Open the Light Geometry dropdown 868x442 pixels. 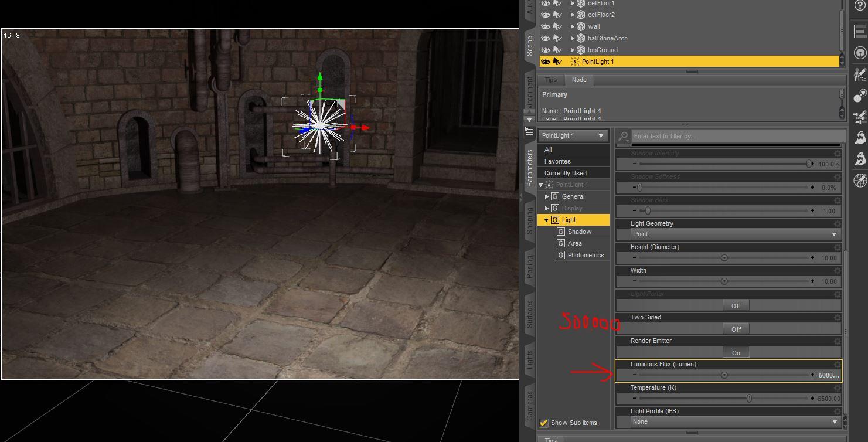pyautogui.click(x=736, y=234)
